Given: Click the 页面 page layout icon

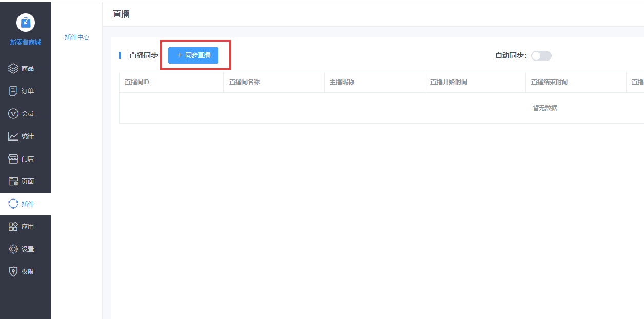Looking at the screenshot, I should click(13, 181).
